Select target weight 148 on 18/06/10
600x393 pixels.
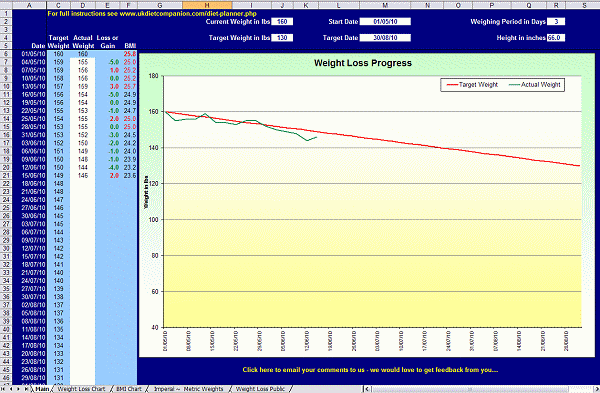(x=58, y=184)
